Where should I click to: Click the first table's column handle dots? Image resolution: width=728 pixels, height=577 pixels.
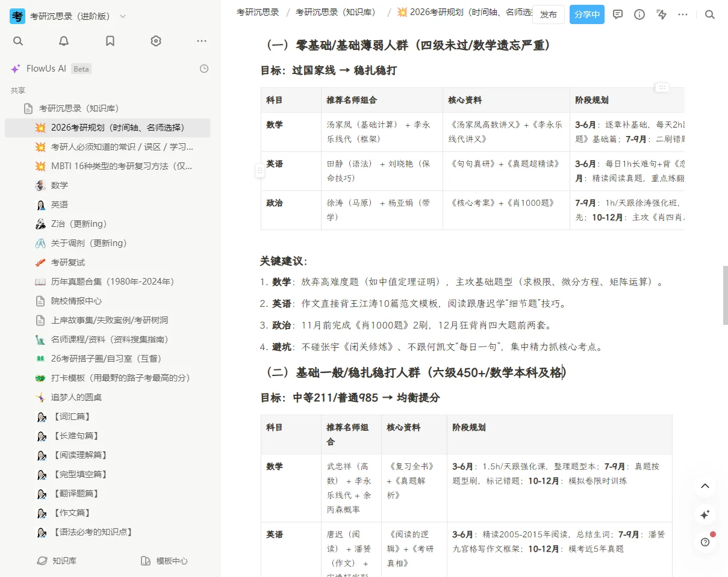coord(662,87)
